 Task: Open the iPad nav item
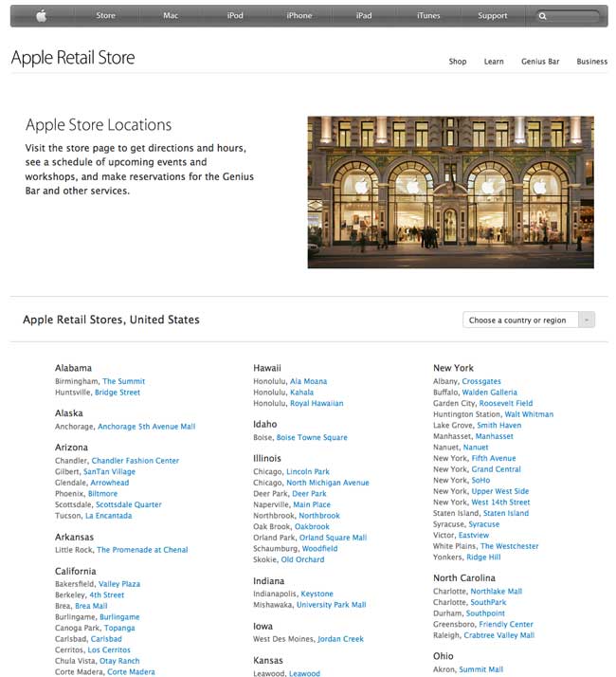[x=364, y=16]
